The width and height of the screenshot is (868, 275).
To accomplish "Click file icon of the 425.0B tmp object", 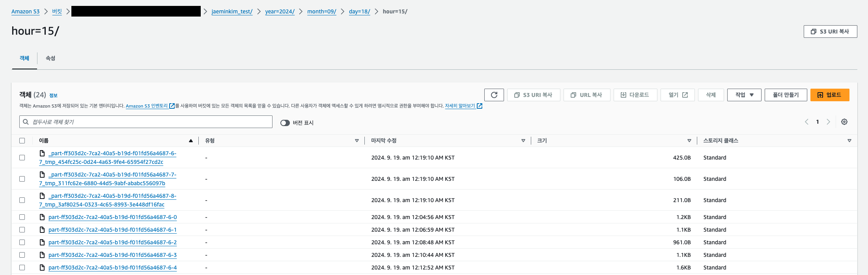I will [x=42, y=153].
